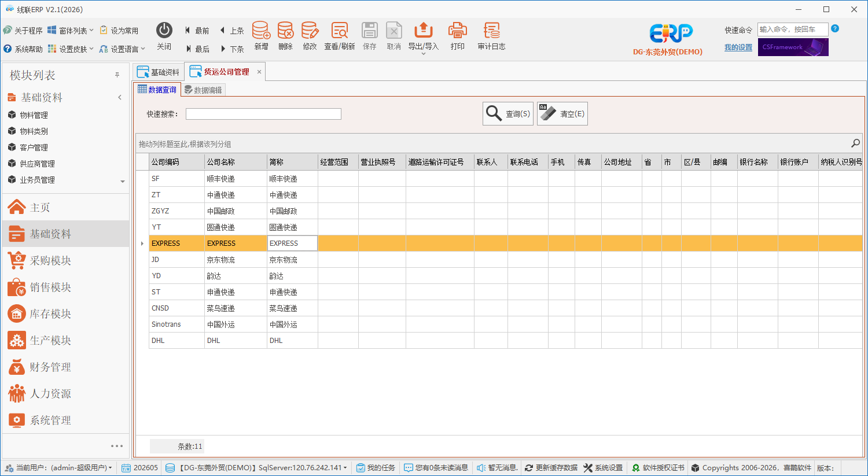The height and width of the screenshot is (476, 868).
Task: Select the 数据查询 sub-tab
Action: point(157,90)
